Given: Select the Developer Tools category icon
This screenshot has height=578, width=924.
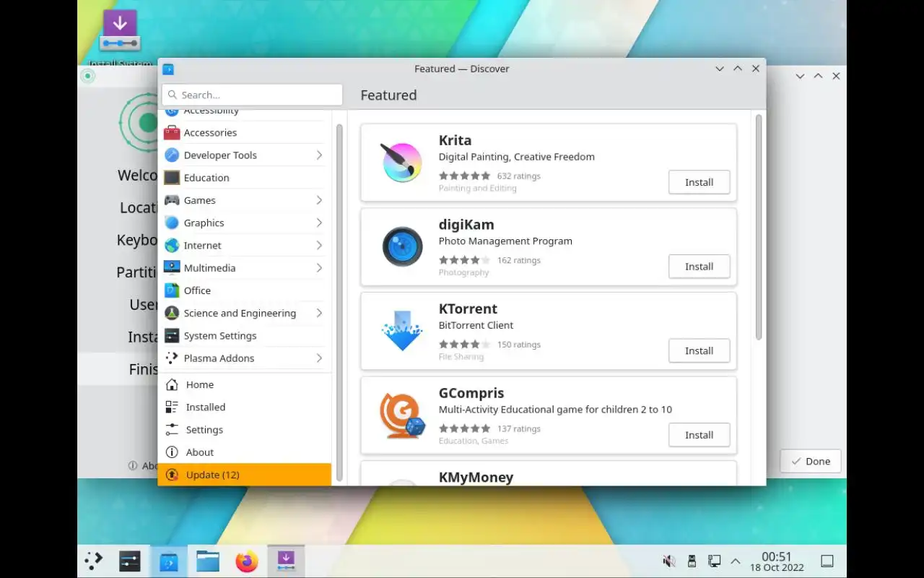Looking at the screenshot, I should [x=172, y=155].
